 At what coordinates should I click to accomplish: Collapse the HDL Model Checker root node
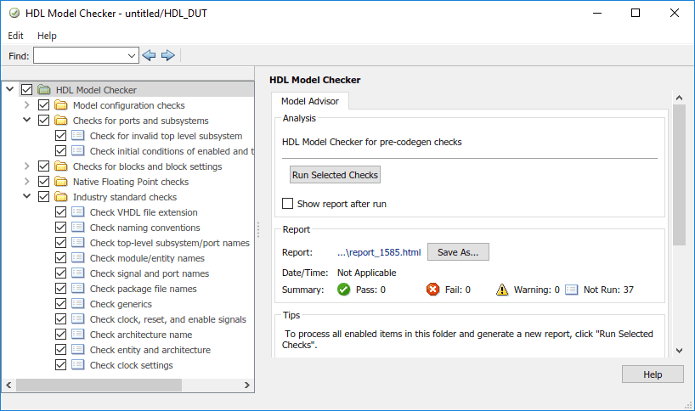pos(10,90)
